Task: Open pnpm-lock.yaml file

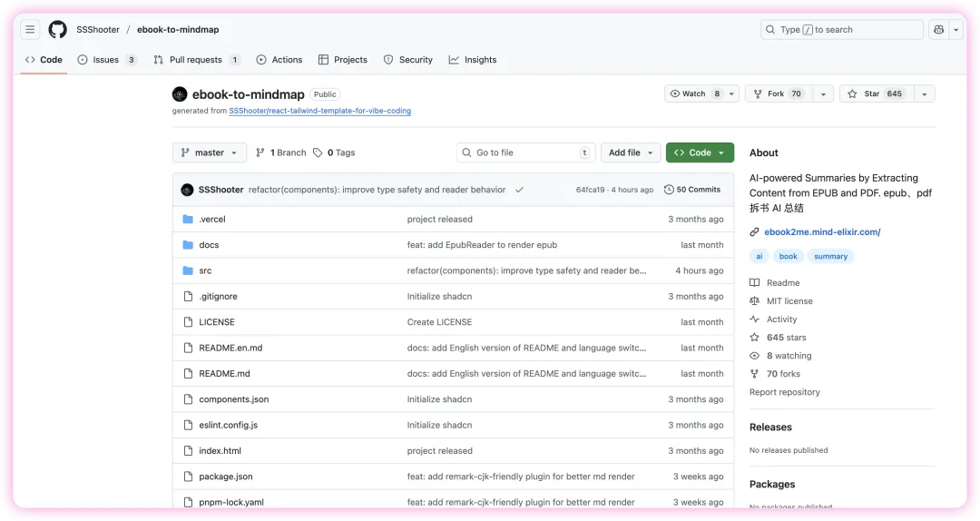Action: click(x=231, y=502)
